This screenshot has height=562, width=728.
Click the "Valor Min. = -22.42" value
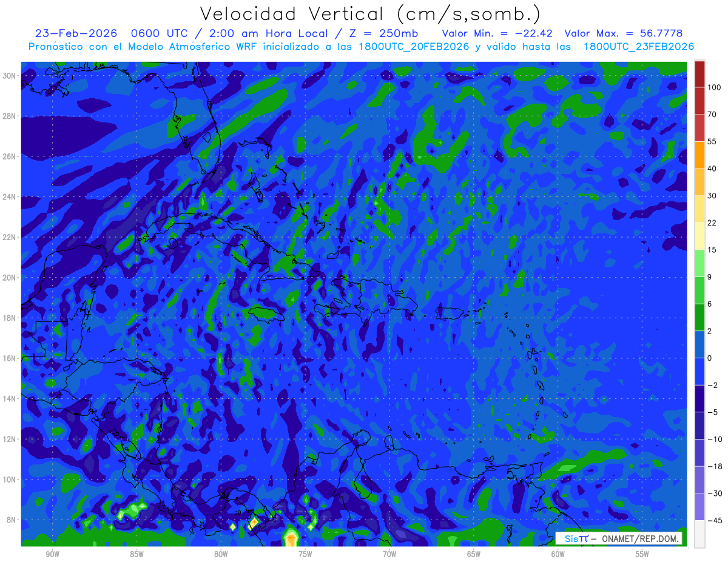pos(497,33)
